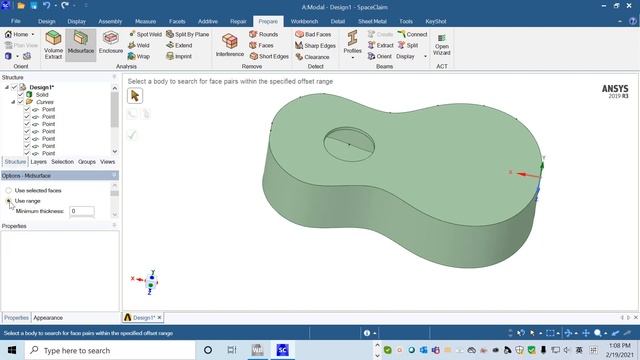Screen dimensions: 640x360
Task: Open the Home view dropdown arrow
Action: [x=33, y=34]
